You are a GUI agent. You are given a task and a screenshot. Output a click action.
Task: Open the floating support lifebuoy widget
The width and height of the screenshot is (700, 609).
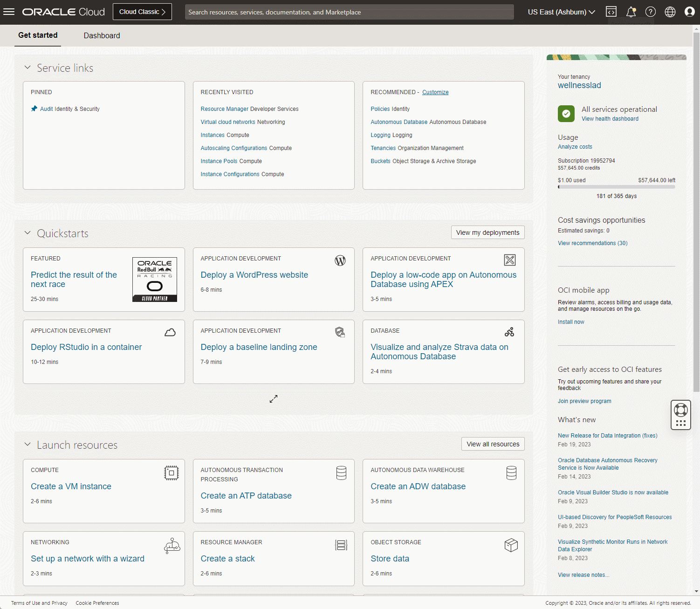pos(681,410)
